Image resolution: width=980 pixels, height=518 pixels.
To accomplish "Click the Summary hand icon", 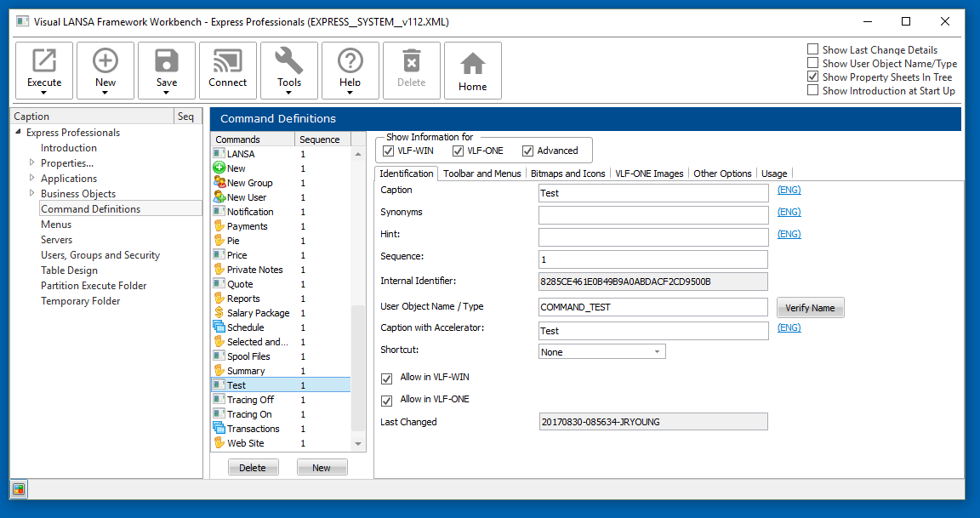I will point(219,371).
